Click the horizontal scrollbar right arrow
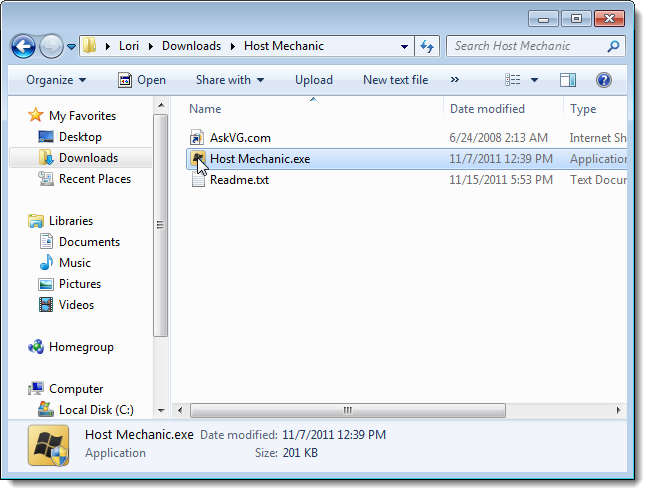Screen dimensions: 650x495 coord(618,410)
